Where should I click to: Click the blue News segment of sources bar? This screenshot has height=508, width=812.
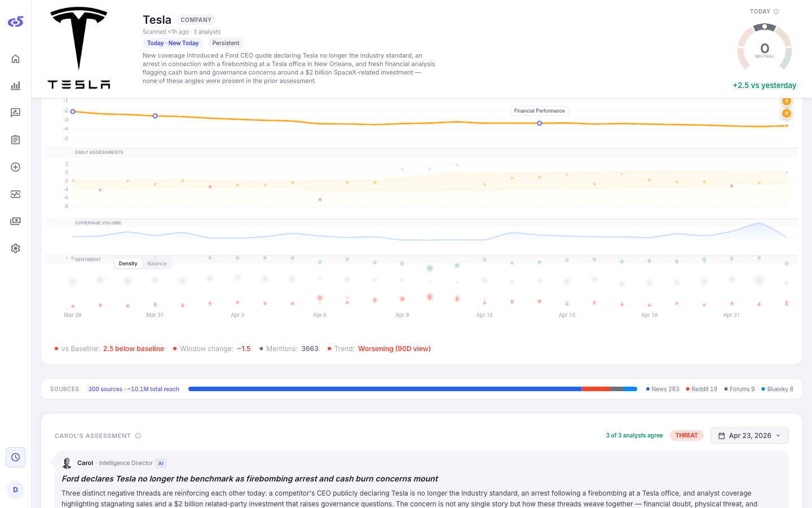(385, 389)
